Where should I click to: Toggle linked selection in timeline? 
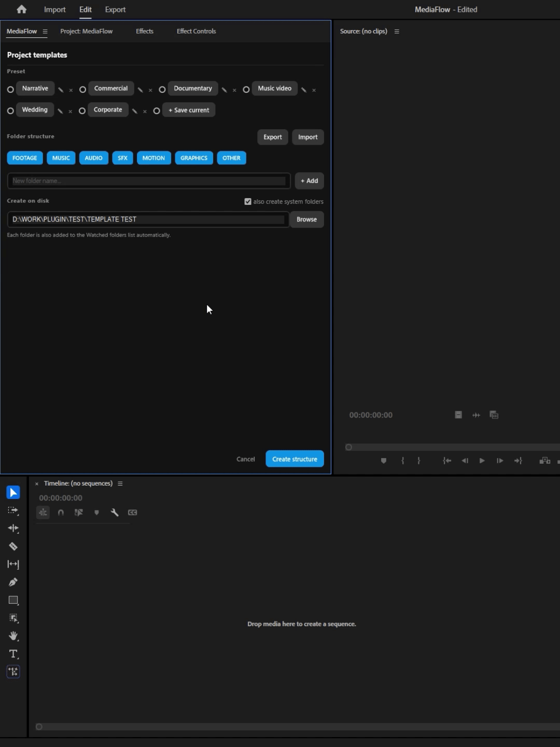click(x=79, y=513)
